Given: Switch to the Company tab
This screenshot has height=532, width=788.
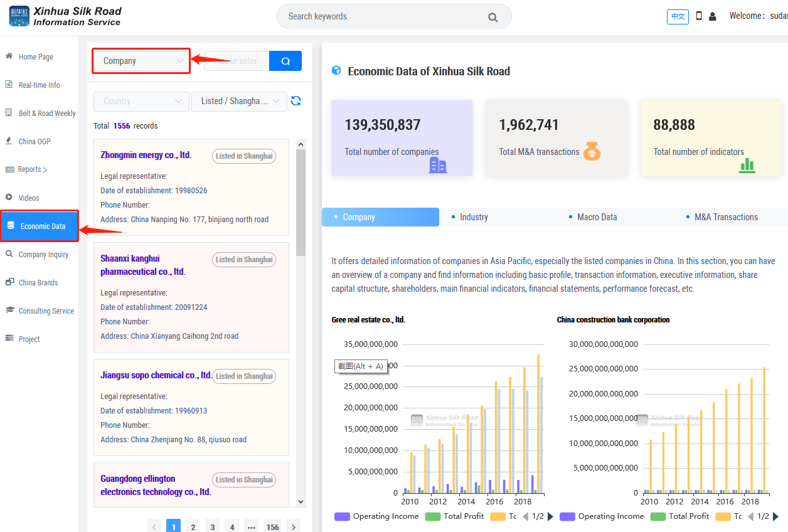Looking at the screenshot, I should click(x=380, y=217).
